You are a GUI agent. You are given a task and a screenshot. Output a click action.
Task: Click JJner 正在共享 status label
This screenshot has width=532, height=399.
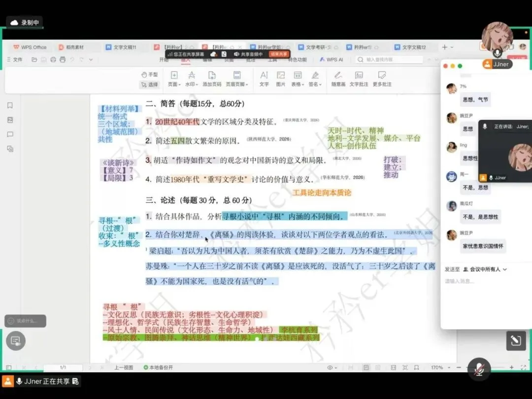41,381
